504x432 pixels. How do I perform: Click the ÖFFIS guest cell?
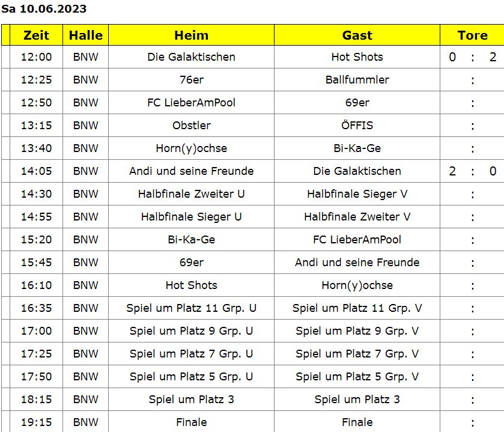(x=357, y=126)
